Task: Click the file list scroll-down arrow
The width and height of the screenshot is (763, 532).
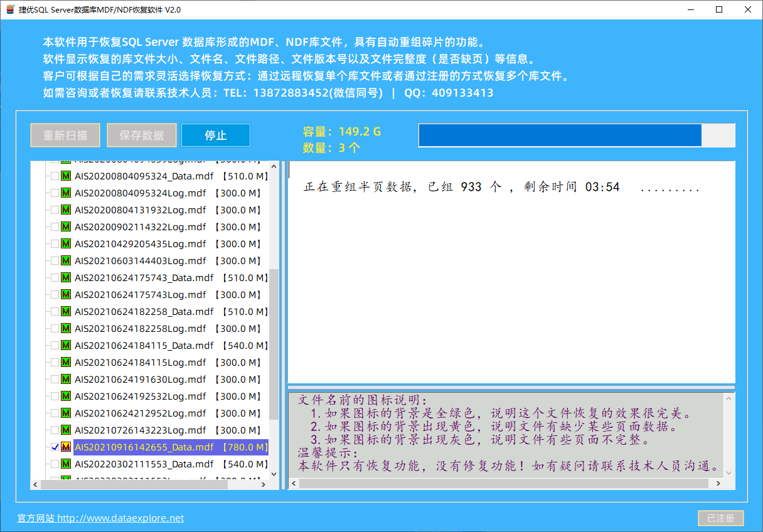Action: point(274,474)
